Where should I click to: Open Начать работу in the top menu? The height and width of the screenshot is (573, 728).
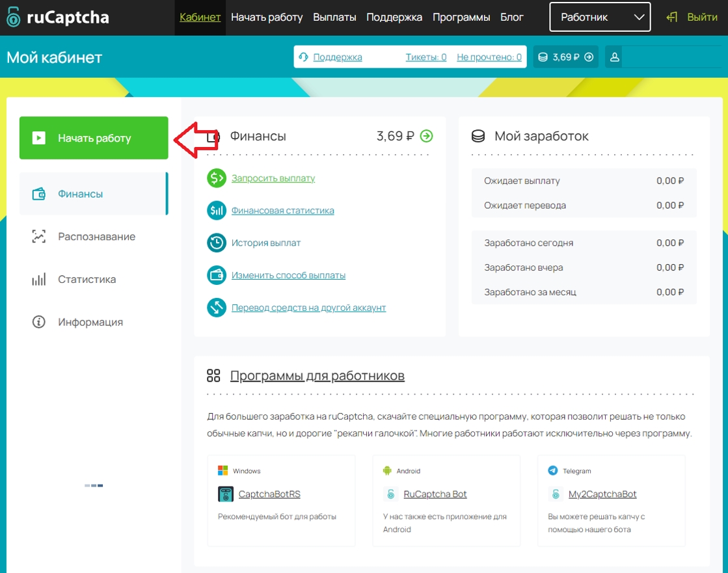[x=267, y=17]
